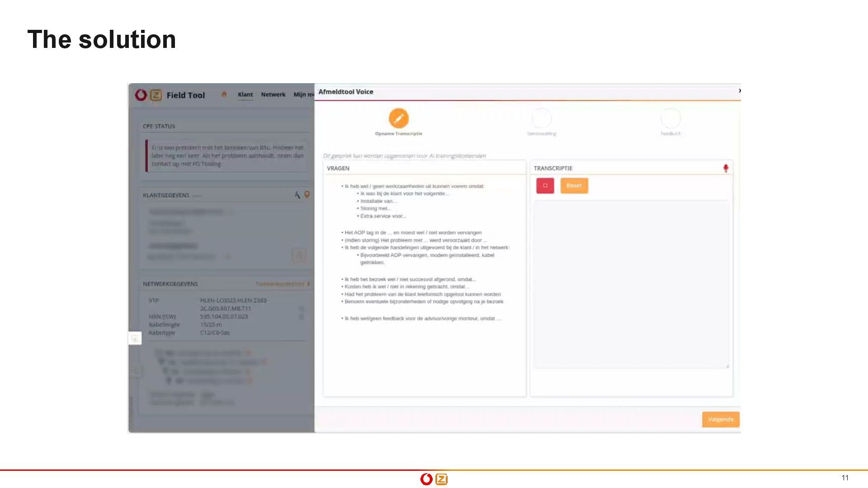Click the orange pencil Opname Transcriptie step

pos(399,118)
